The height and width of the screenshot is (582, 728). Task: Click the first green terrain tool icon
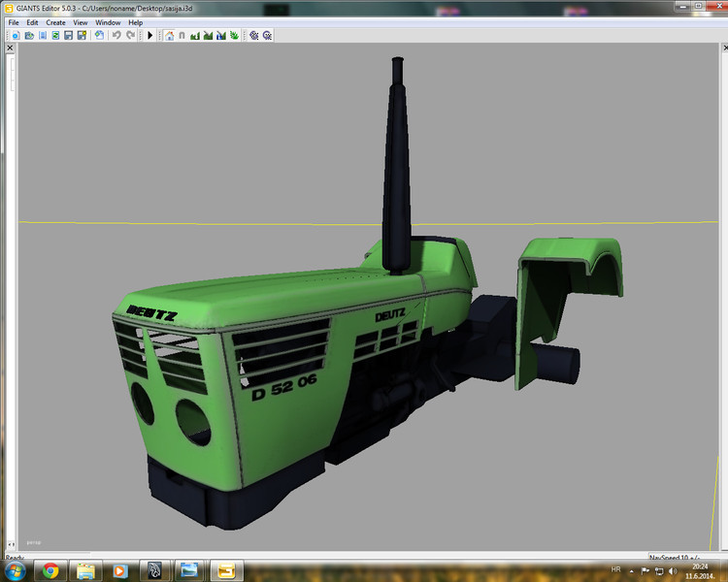tap(195, 36)
